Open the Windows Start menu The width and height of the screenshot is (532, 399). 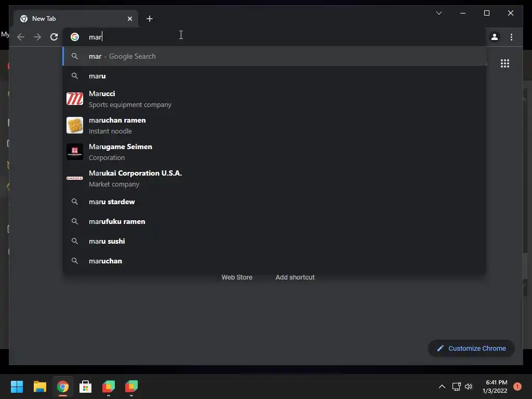[17, 387]
